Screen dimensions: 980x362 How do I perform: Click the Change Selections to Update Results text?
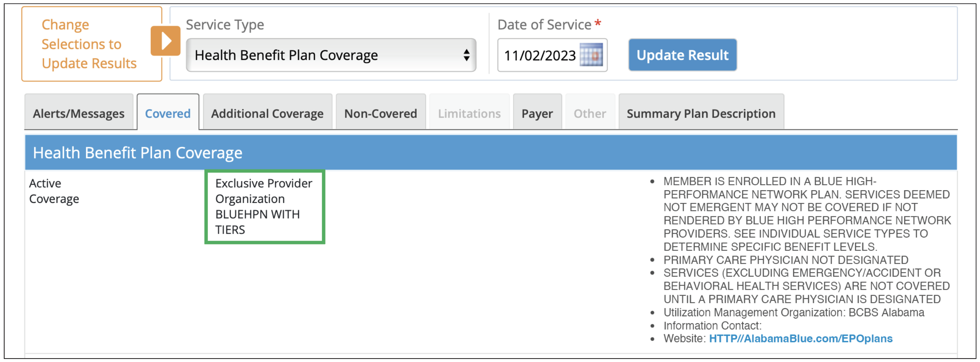click(x=89, y=44)
